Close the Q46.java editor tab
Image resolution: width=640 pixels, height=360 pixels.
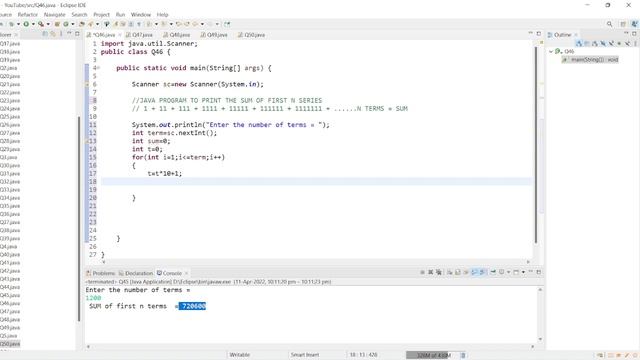pyautogui.click(x=120, y=35)
